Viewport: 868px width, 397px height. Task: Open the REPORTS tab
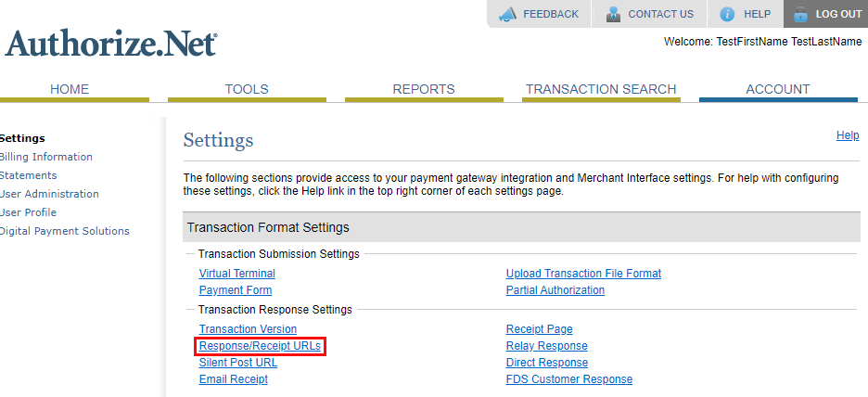(424, 89)
